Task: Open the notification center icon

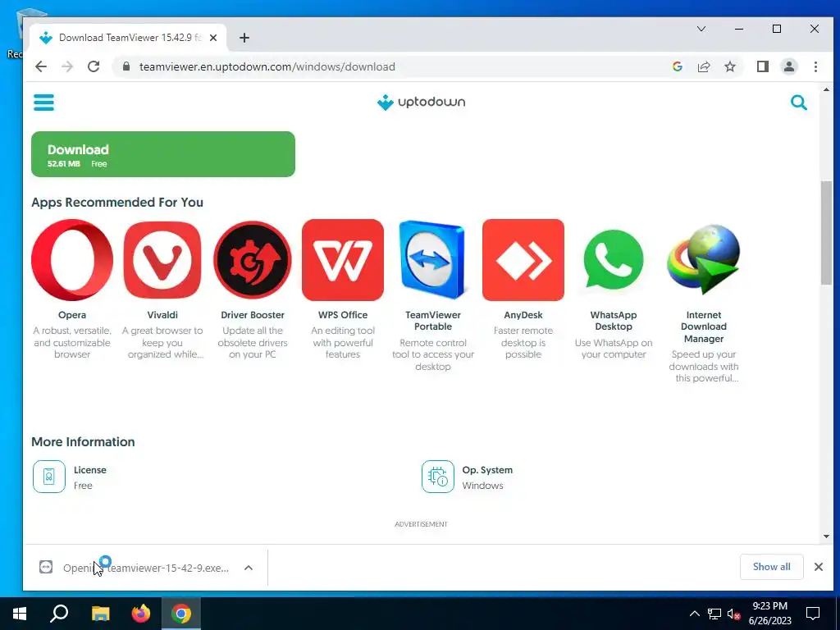Action: point(813,614)
